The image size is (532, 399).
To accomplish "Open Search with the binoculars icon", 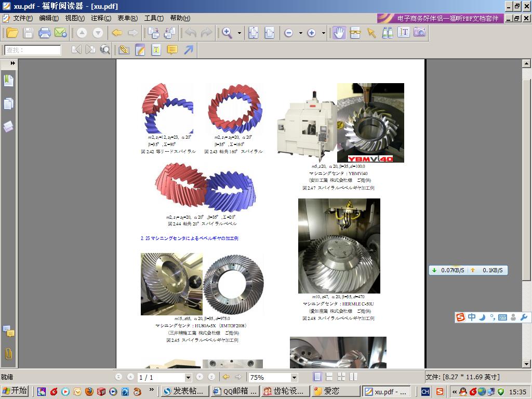I will pyautogui.click(x=388, y=33).
